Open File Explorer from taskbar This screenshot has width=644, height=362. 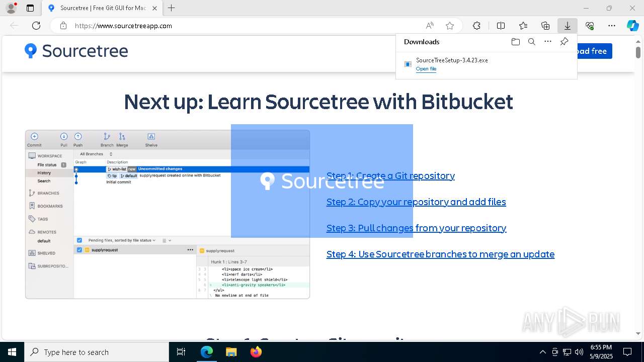(x=231, y=352)
